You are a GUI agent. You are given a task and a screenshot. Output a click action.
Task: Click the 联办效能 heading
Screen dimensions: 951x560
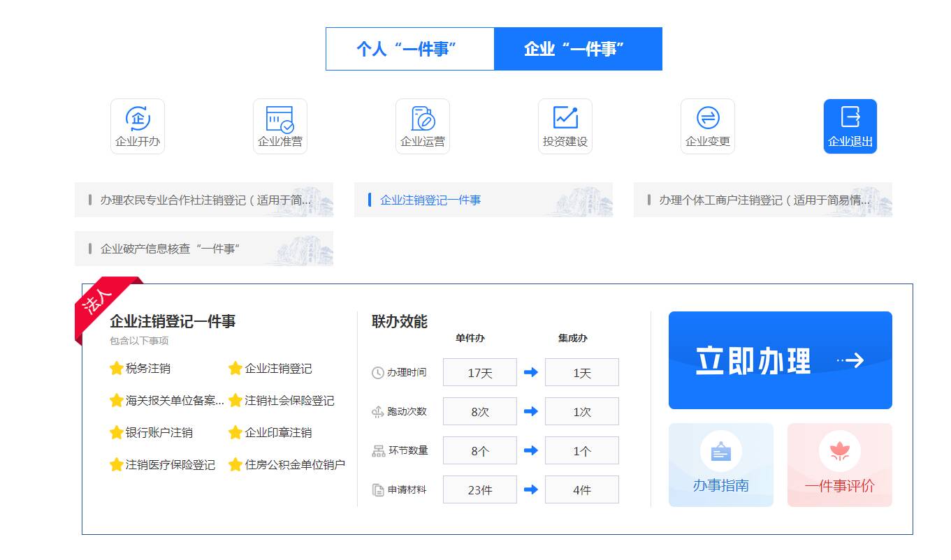(400, 321)
